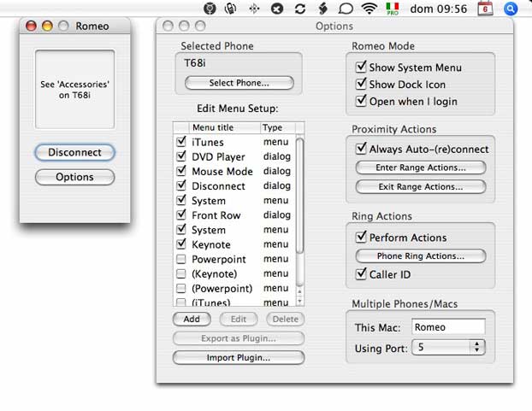Uncheck the iTunes menu entry
This screenshot has width=532, height=411.
181,142
